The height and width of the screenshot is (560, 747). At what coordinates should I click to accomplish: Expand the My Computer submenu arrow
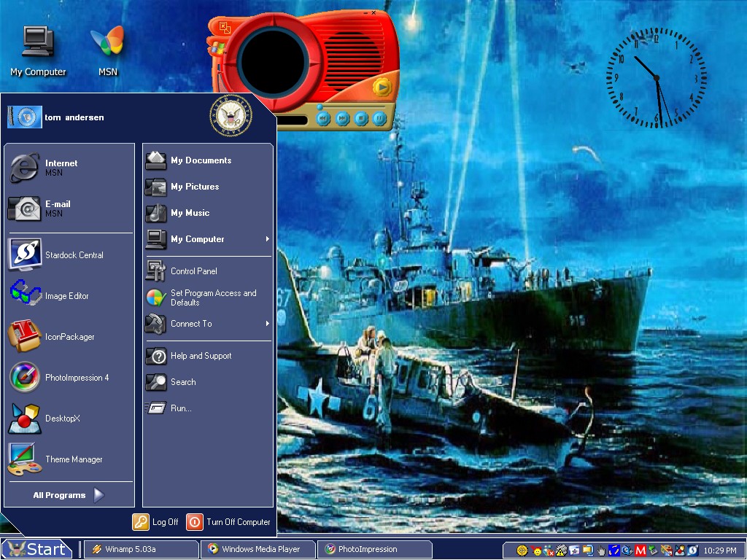click(268, 239)
